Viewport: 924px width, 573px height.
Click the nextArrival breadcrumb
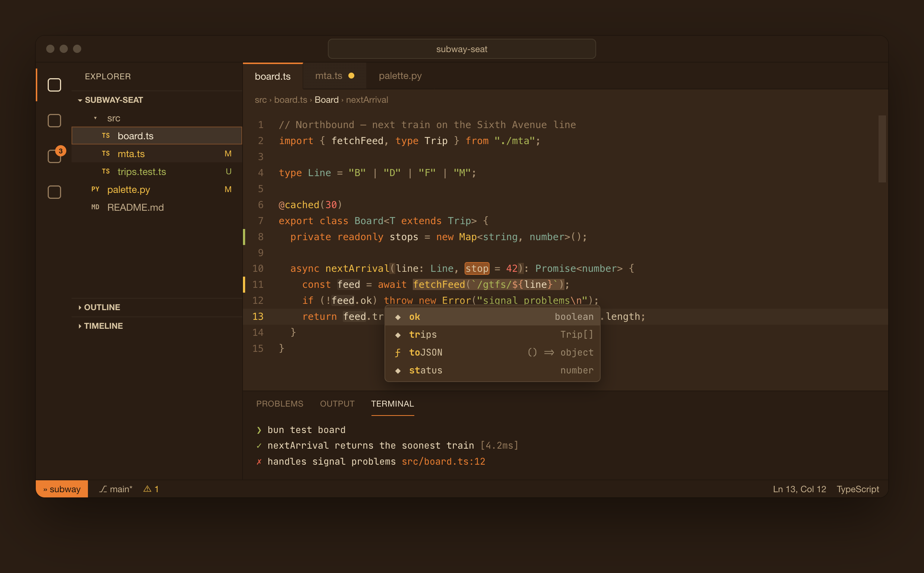[367, 100]
